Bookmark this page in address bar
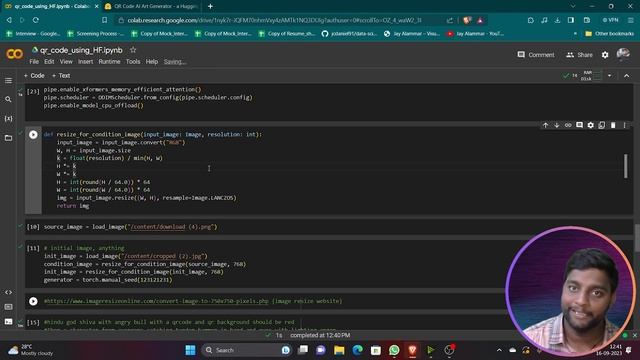This screenshot has width=640, height=360. [104, 20]
